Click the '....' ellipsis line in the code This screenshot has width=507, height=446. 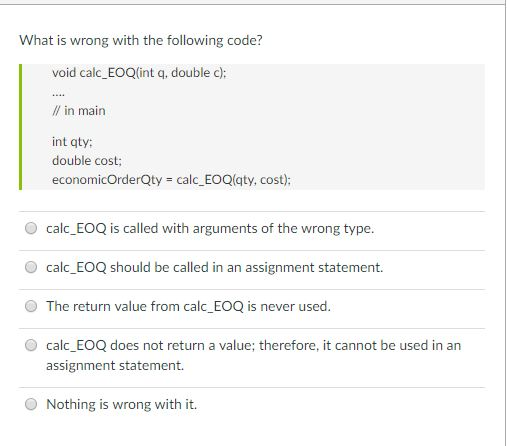point(58,94)
